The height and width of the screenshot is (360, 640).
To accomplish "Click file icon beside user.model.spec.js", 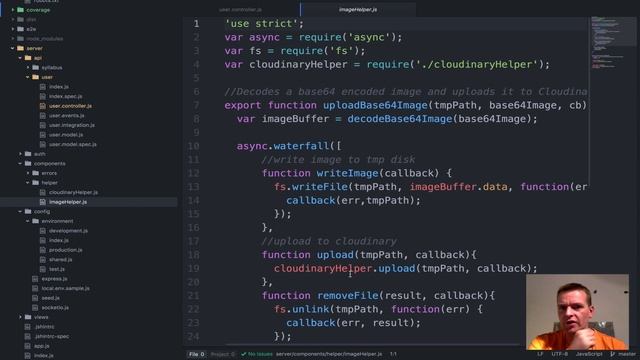I will [42, 144].
